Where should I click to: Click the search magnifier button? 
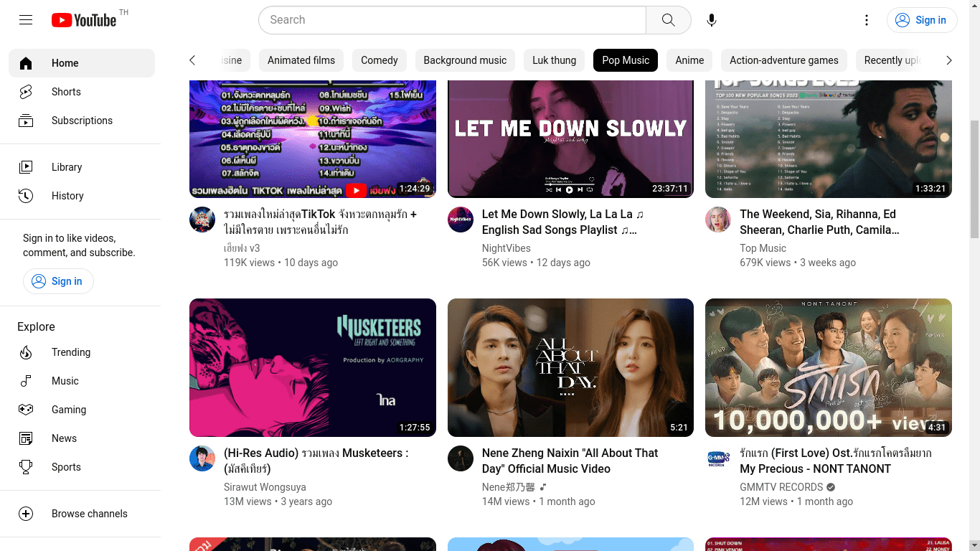pos(668,20)
